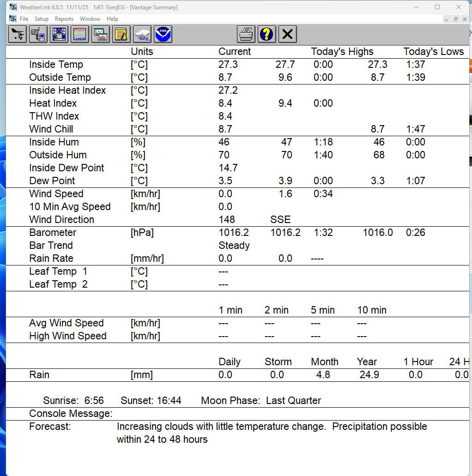Click the weather vane station icon
Viewport: 472px width, 476px height.
[18, 34]
